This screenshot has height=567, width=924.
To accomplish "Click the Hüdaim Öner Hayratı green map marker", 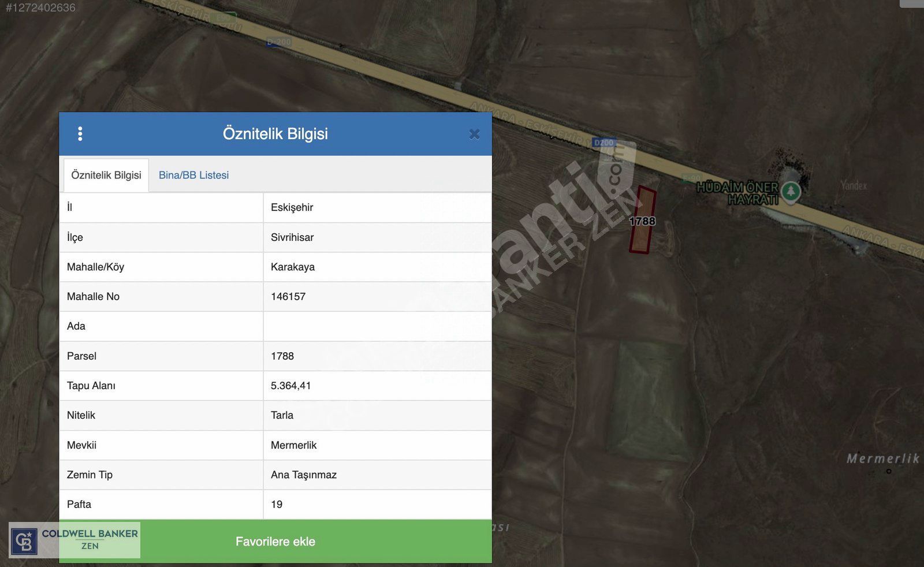I will [x=791, y=191].
